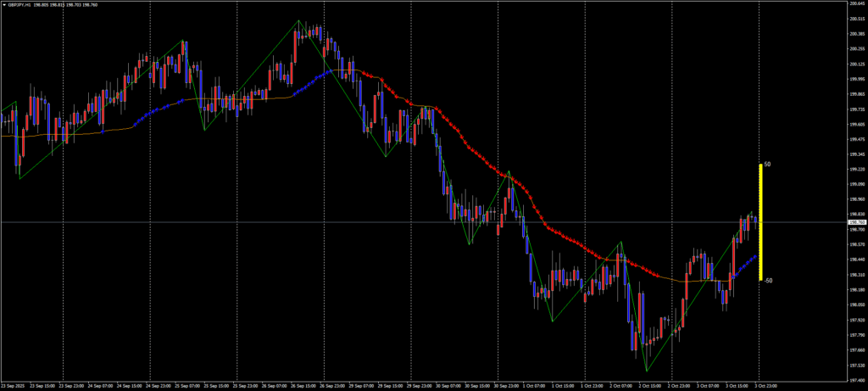Select the highest green zigzag peak
Viewport: 868px width, 391px height.
point(298,21)
